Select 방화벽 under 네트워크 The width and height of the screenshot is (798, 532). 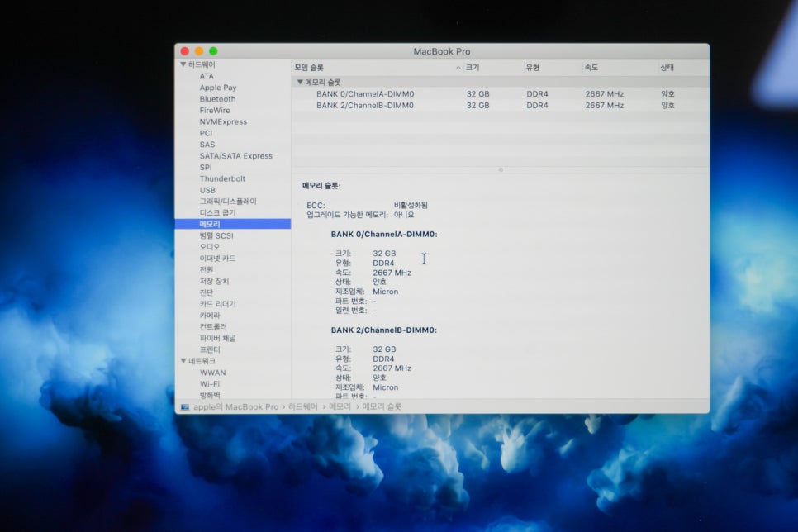point(210,395)
